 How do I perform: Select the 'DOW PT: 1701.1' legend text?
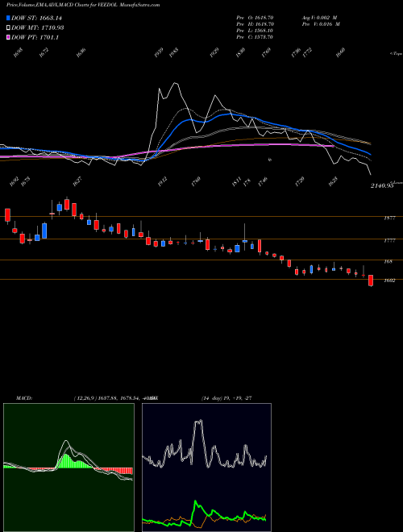[35, 37]
